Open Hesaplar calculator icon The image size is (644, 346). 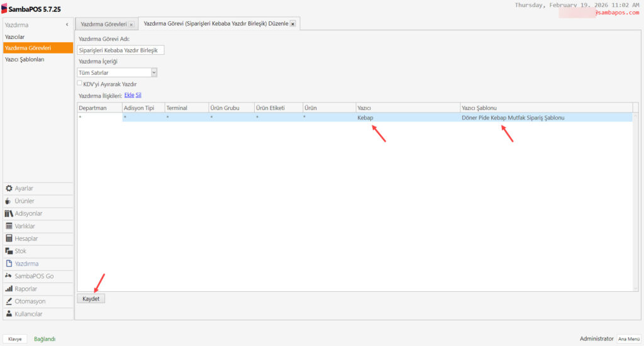(9, 238)
